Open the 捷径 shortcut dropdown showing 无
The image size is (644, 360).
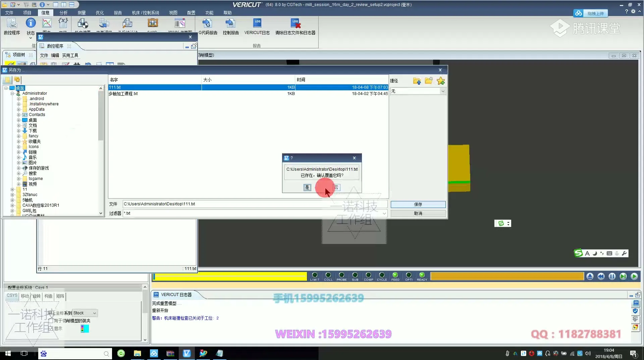pos(418,91)
